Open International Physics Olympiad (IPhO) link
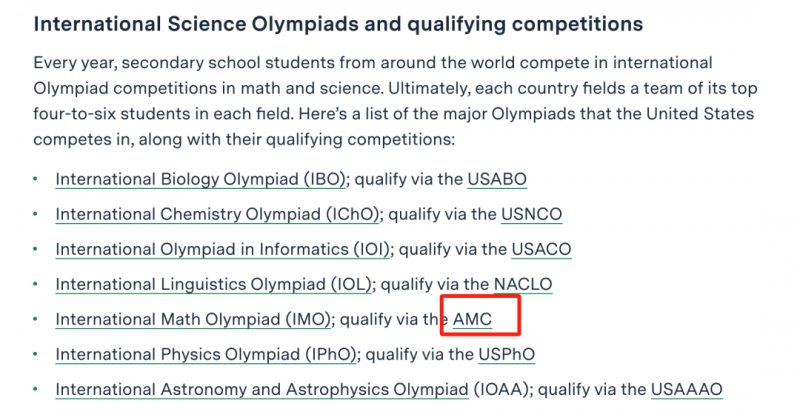 point(206,354)
